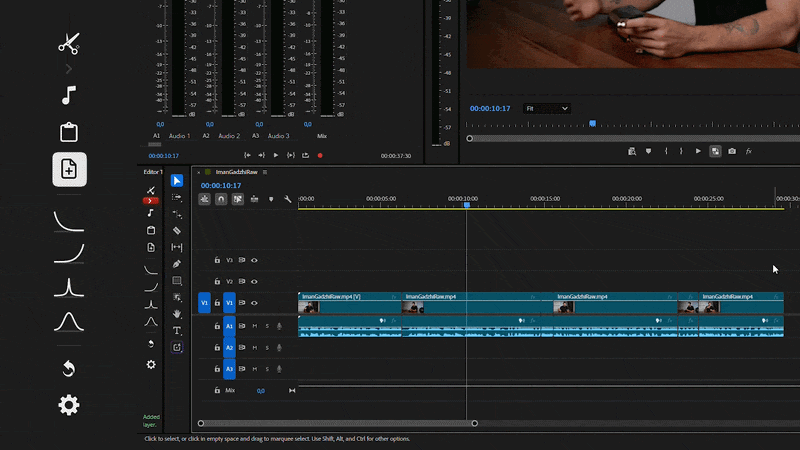The height and width of the screenshot is (450, 800).
Task: Enable voice-over record on A3 track
Action: 279,369
